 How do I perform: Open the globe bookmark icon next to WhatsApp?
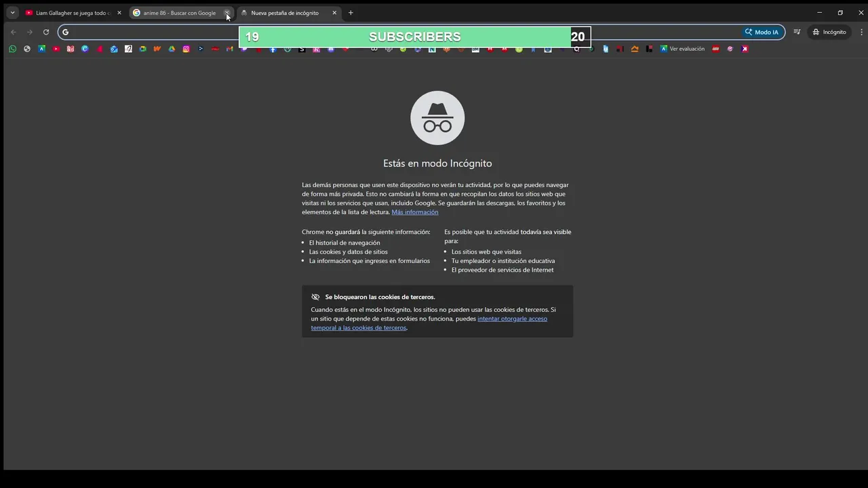(27, 49)
